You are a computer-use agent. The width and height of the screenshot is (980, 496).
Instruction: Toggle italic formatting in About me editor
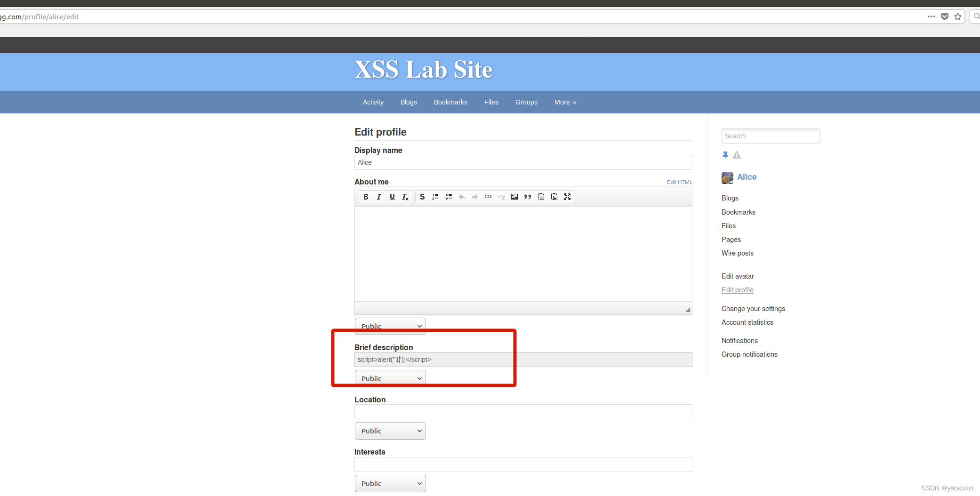coord(379,197)
